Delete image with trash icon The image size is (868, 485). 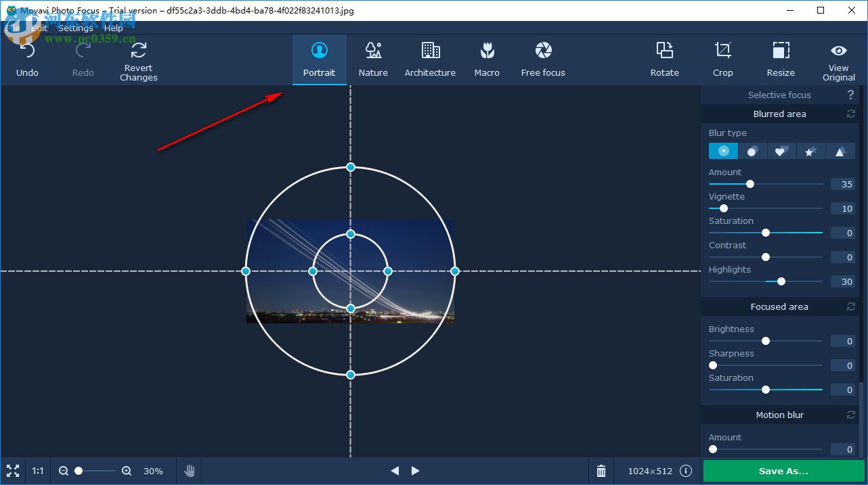(601, 471)
